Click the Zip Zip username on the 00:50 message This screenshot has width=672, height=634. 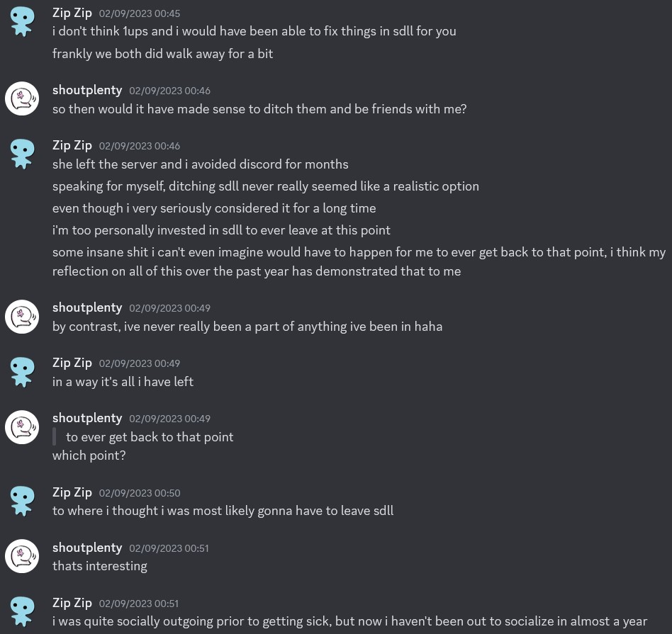(72, 492)
